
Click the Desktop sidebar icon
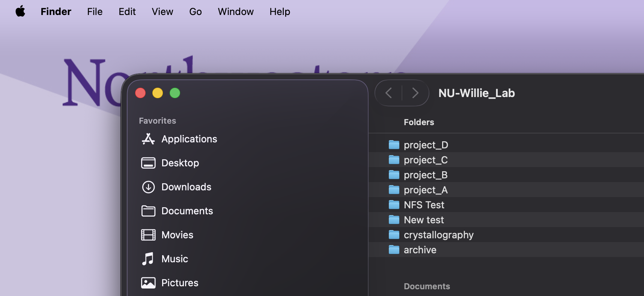click(x=148, y=163)
